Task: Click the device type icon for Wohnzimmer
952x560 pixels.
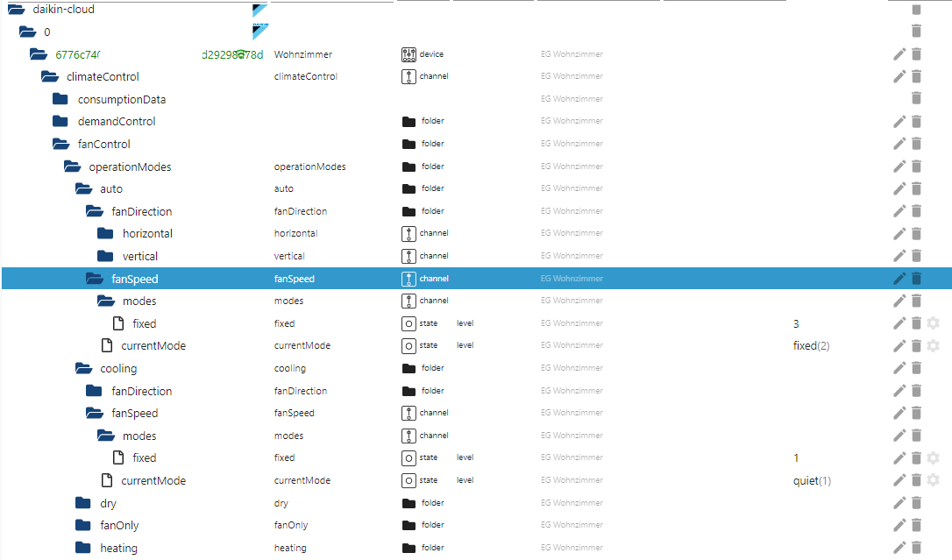Action: point(409,54)
